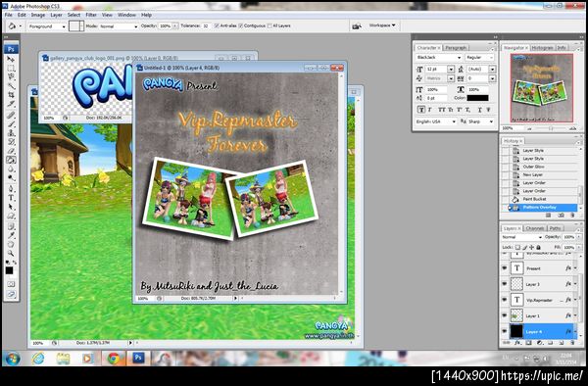Open Sharp anti-aliasing dropdown
Viewport: 588px width, 386px height.
pos(481,121)
